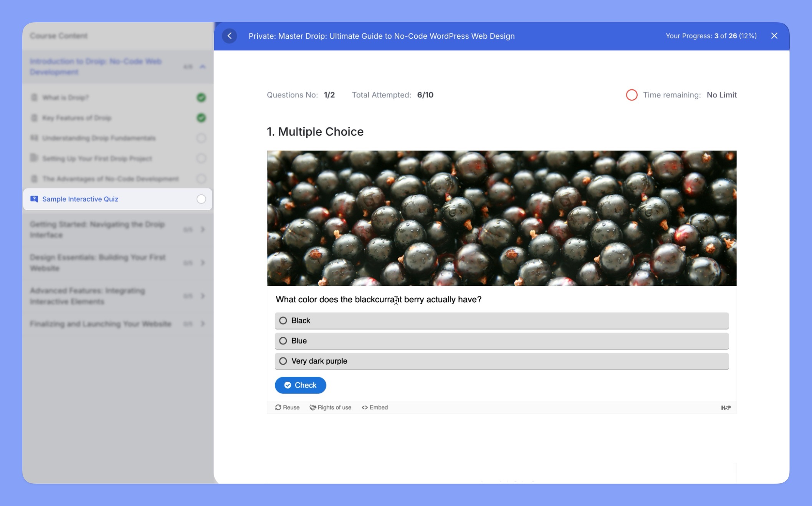The height and width of the screenshot is (506, 812).
Task: Click the close quiz panel icon
Action: tap(774, 36)
